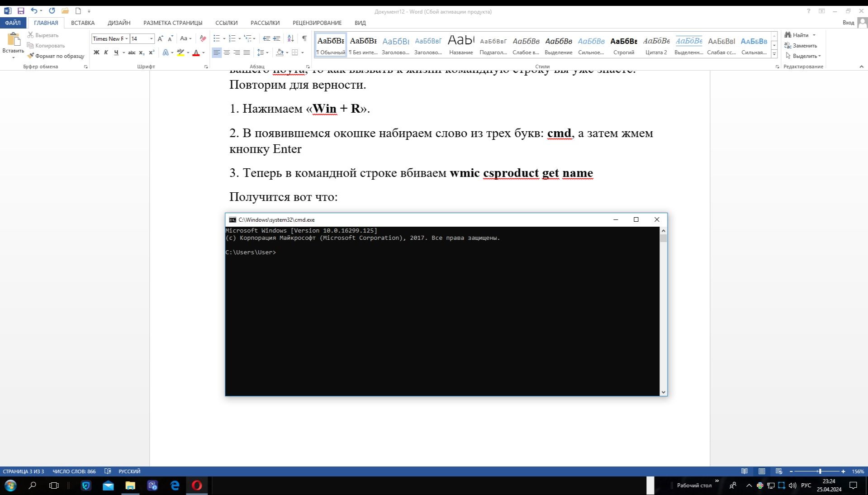Click the Save icon in quick access toolbar
The image size is (868, 495).
21,11
